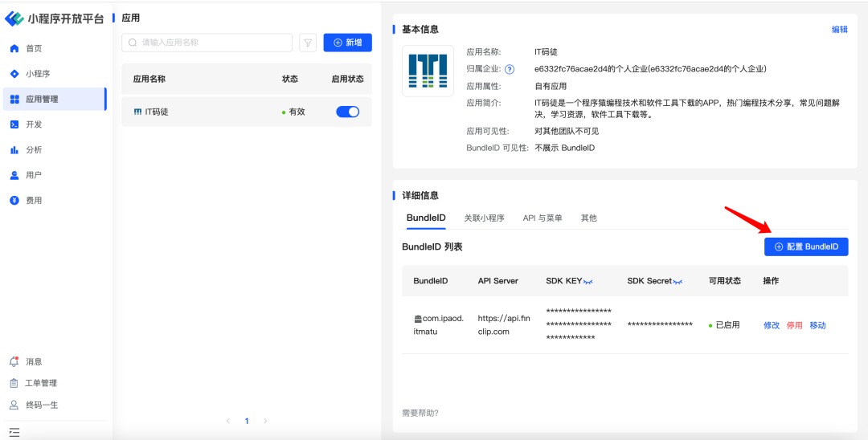The image size is (868, 440).
Task: Open 分析 section in sidebar
Action: pos(33,149)
